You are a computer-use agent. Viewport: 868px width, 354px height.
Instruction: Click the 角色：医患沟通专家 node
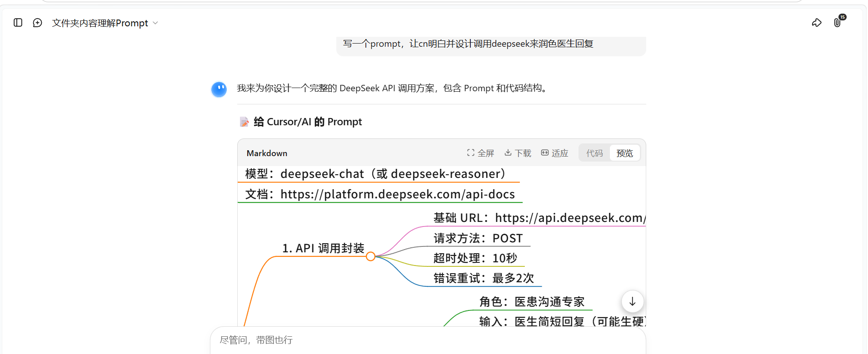pos(532,302)
